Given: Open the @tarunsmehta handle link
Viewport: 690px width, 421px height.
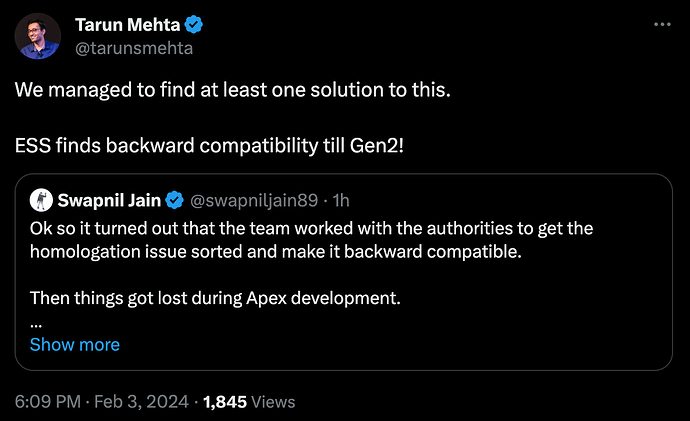Looking at the screenshot, I should 134,48.
